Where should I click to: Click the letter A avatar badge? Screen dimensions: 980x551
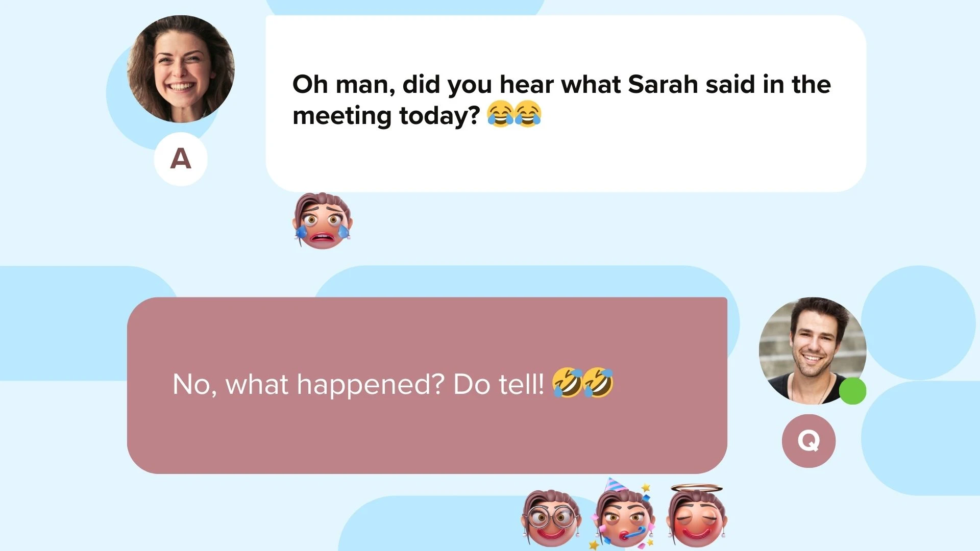[181, 159]
